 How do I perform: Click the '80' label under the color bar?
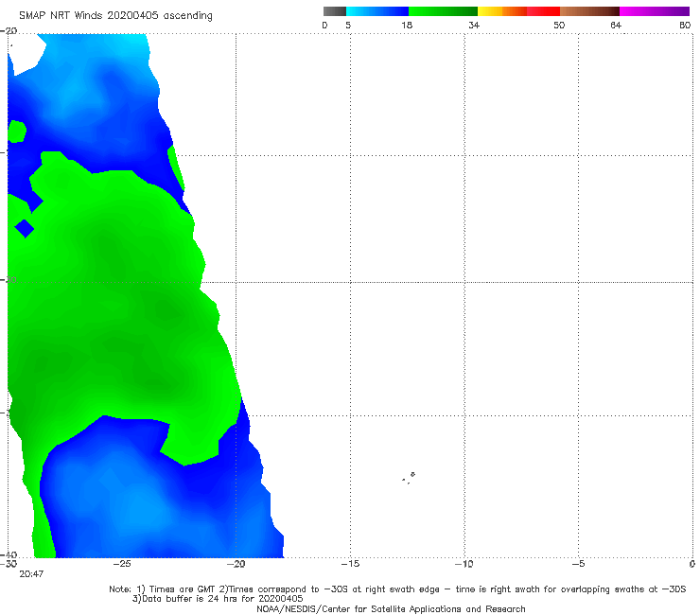685,26
